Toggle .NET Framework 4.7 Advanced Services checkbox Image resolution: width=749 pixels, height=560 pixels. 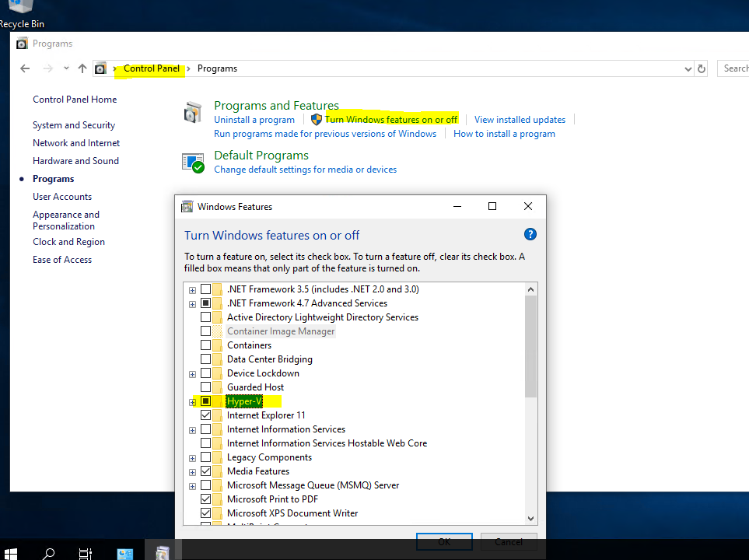(205, 303)
